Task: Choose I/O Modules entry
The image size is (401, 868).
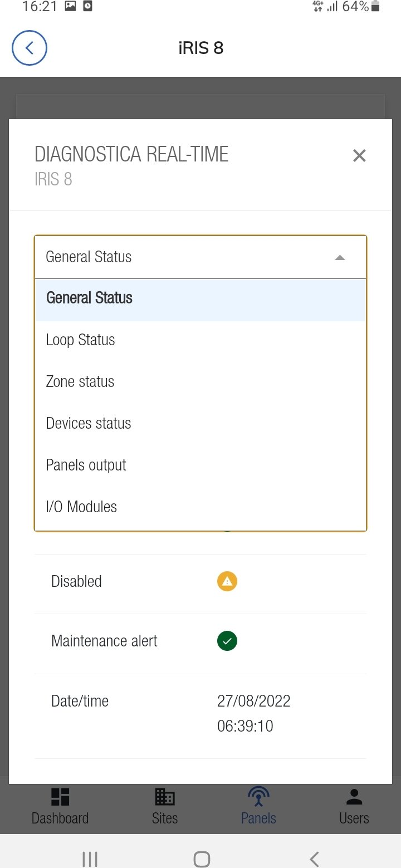Action: (81, 507)
